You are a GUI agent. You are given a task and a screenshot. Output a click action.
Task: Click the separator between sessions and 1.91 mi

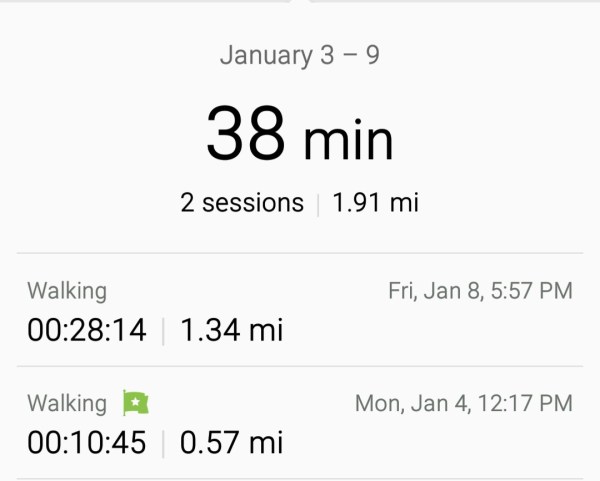318,204
